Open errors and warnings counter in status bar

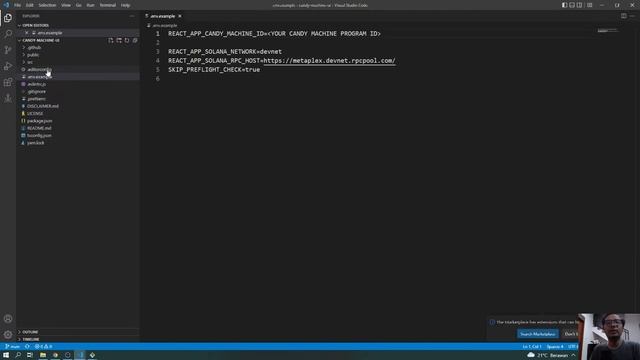pos(43,347)
